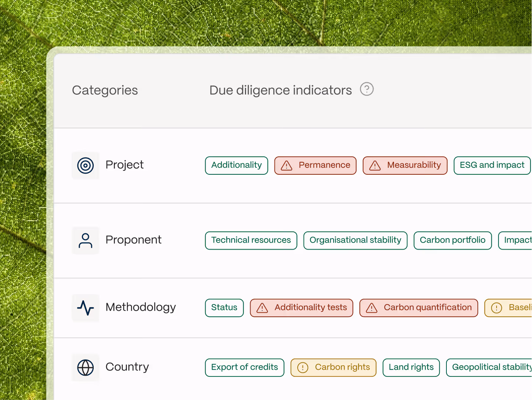Click the warning triangle on Additionality tests
Screen dimensions: 532x400
tap(262, 308)
